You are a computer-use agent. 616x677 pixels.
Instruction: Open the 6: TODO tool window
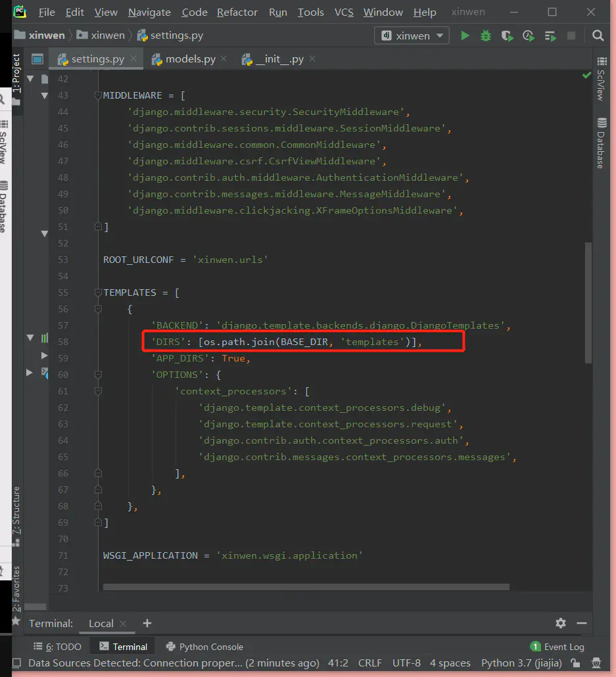click(58, 646)
